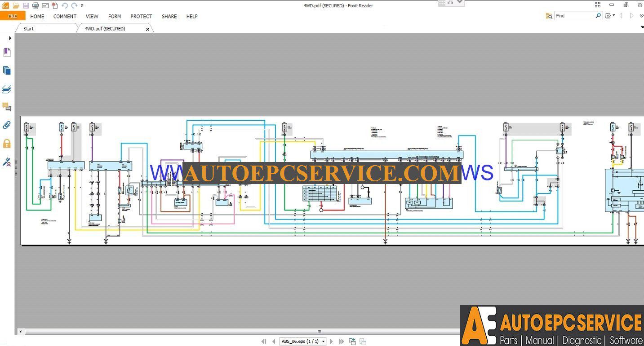Click the Foxit PDF application logo icon
The width and height of the screenshot is (644, 346).
[x=5, y=5]
